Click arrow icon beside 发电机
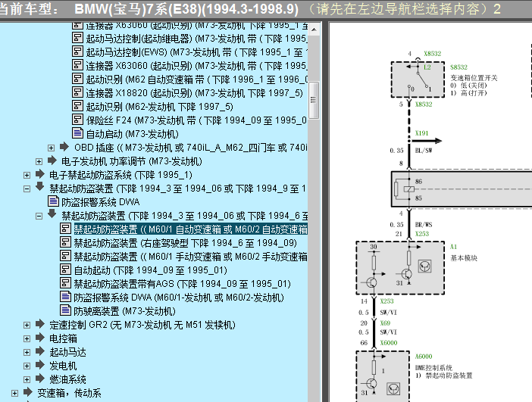The width and height of the screenshot is (532, 402). click(40, 365)
